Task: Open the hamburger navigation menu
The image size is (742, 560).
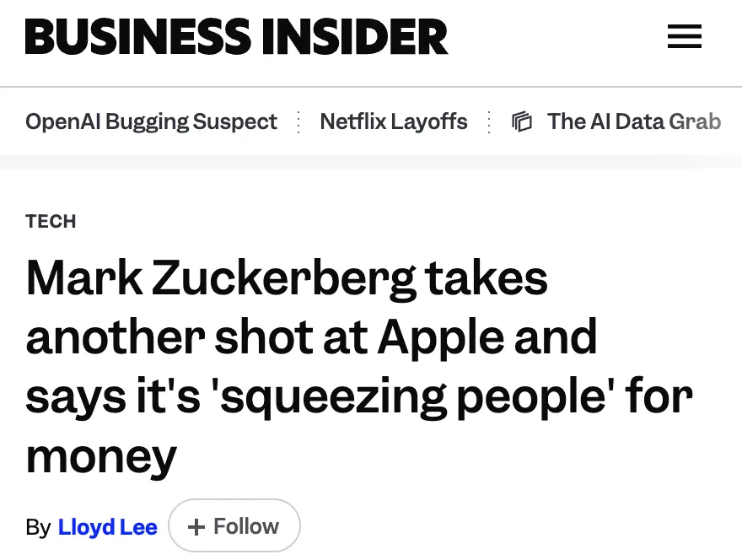Action: 685,36
